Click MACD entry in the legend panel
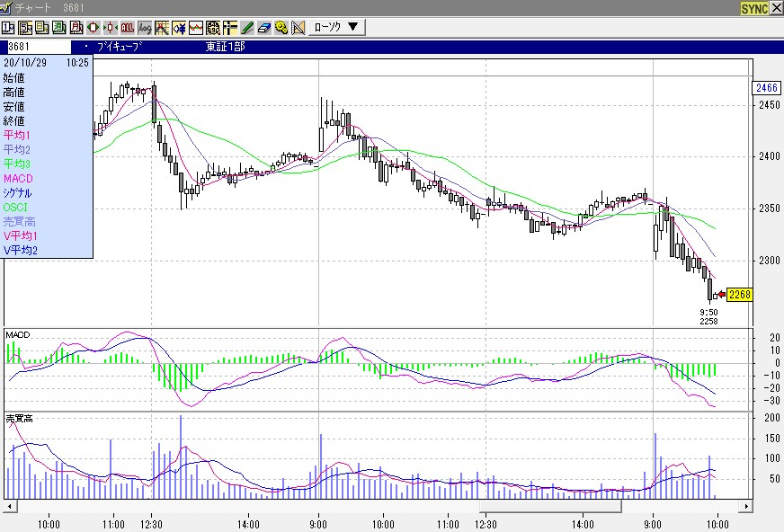The image size is (784, 532). tap(18, 178)
